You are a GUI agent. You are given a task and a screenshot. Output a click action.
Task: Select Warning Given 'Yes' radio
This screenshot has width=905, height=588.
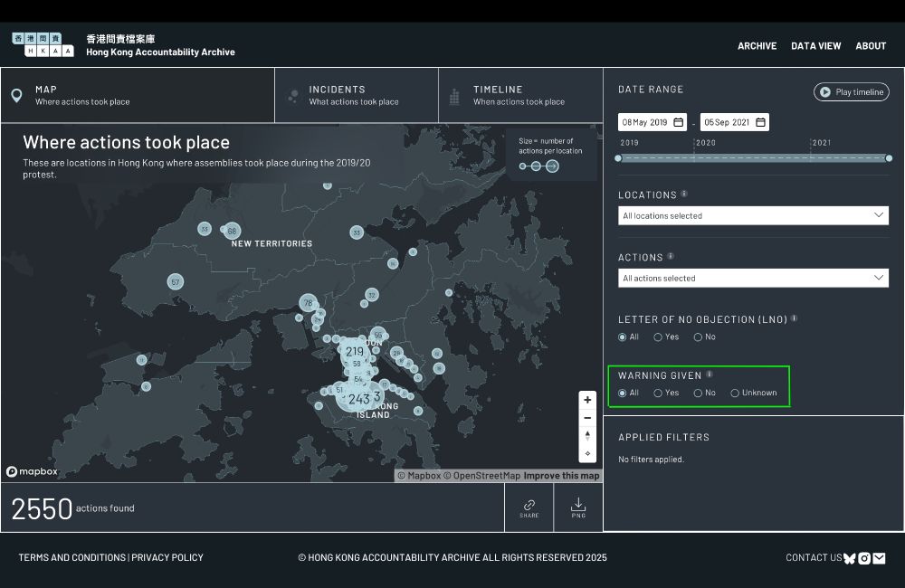[657, 393]
